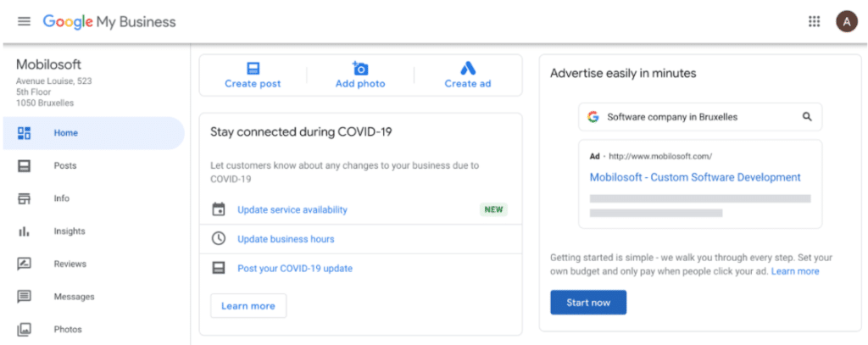Click the Create ad Google Ads icon
This screenshot has width=868, height=345.
point(468,68)
